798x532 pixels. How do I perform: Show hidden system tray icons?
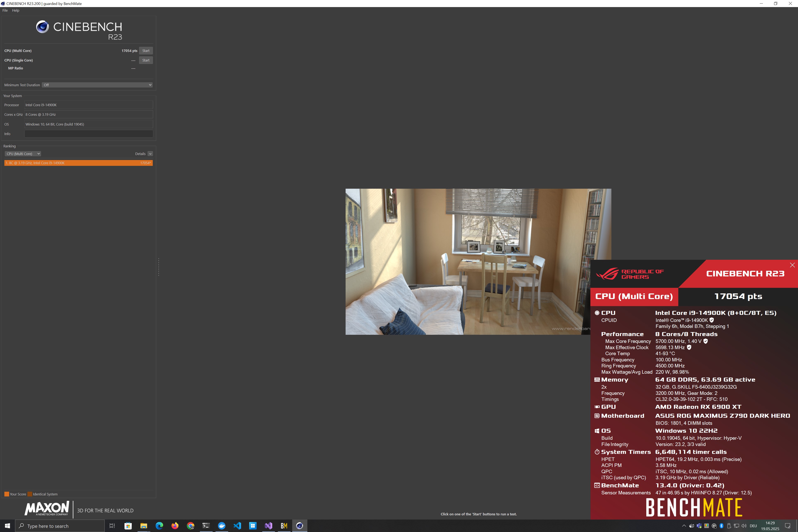coord(684,526)
